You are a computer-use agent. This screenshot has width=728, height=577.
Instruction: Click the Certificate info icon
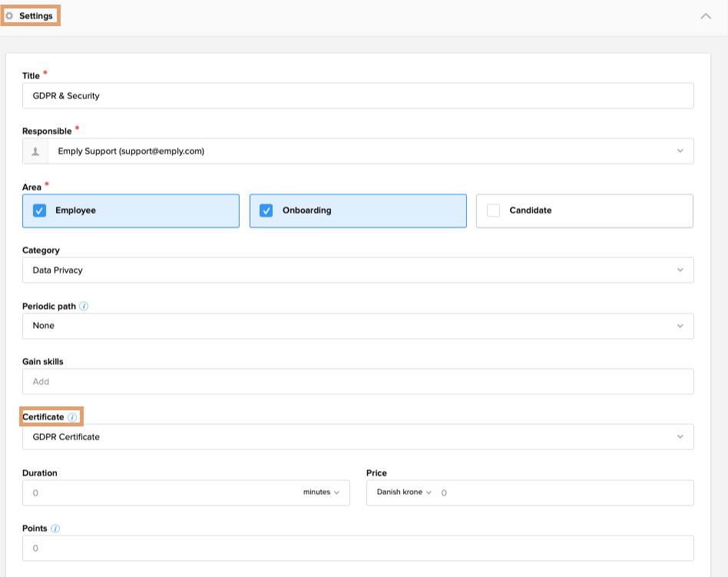coord(72,417)
